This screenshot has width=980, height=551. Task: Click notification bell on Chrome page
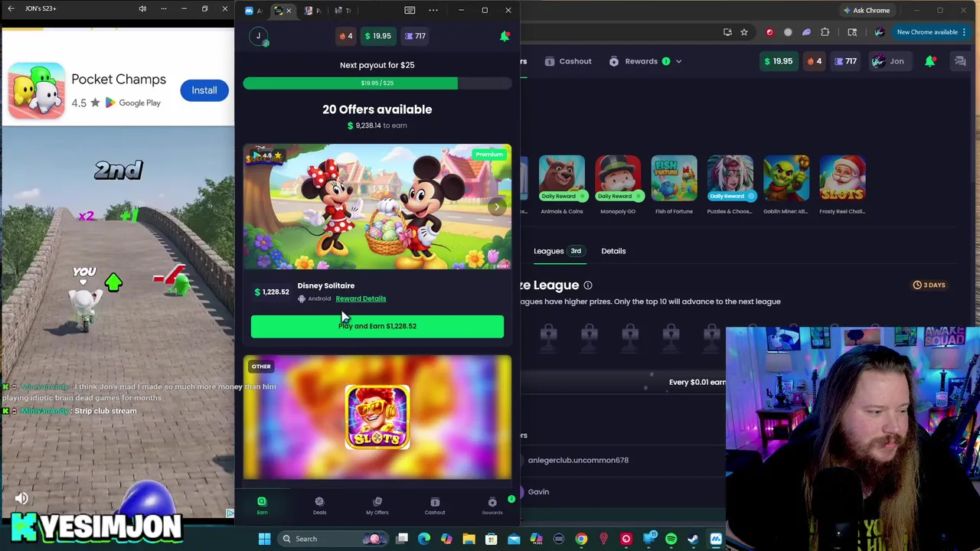pos(930,61)
